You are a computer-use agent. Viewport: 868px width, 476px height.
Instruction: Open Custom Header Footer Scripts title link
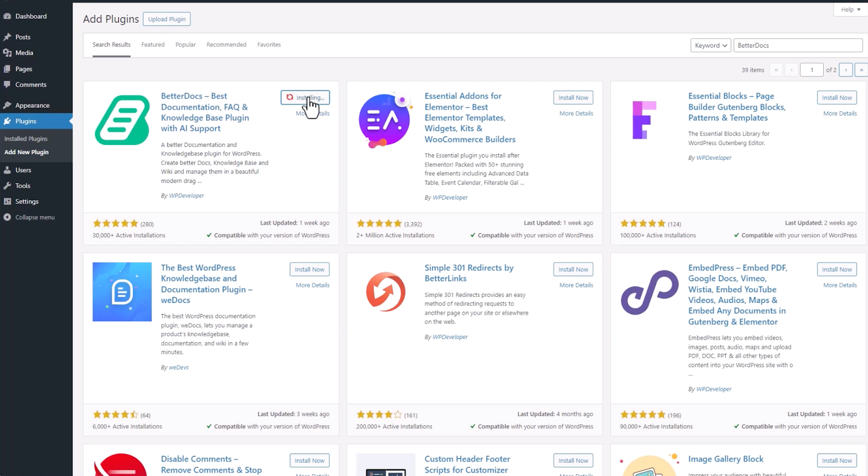(467, 464)
